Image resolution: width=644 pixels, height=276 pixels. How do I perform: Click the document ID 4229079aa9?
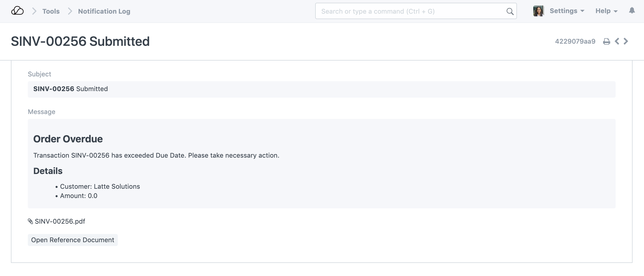(575, 41)
